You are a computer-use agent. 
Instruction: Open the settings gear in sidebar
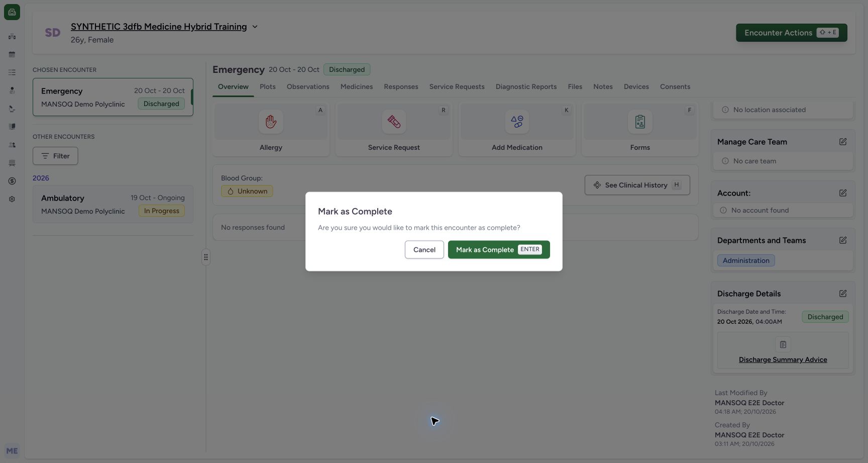[12, 199]
